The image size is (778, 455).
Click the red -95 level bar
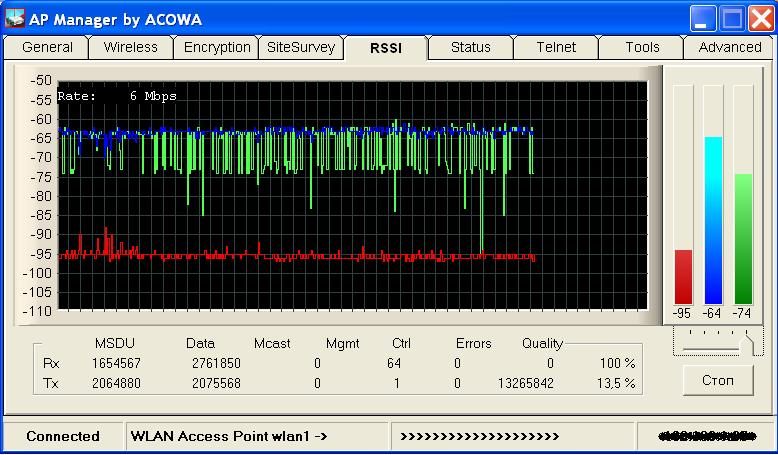tap(683, 277)
